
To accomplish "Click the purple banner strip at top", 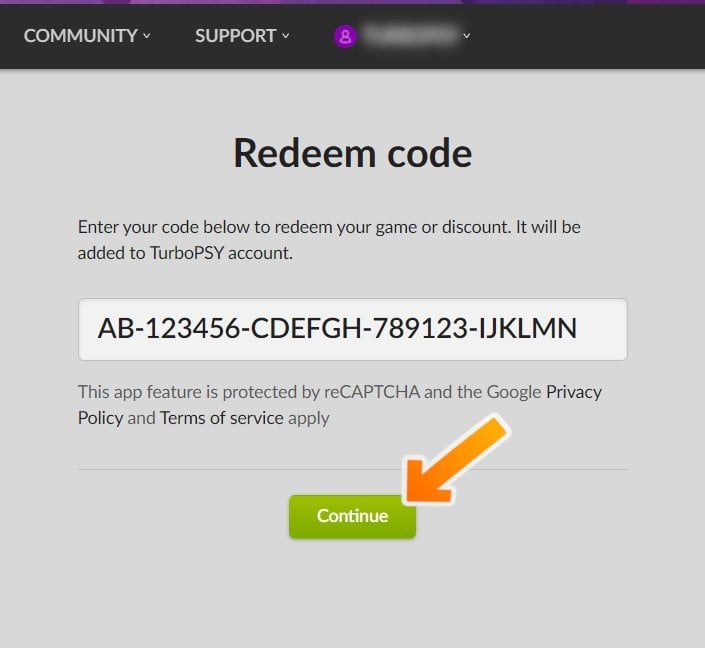I will [352, 2].
